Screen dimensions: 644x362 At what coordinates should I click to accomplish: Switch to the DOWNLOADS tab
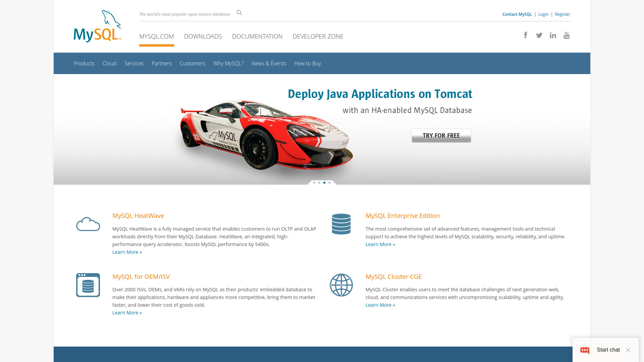[203, 36]
